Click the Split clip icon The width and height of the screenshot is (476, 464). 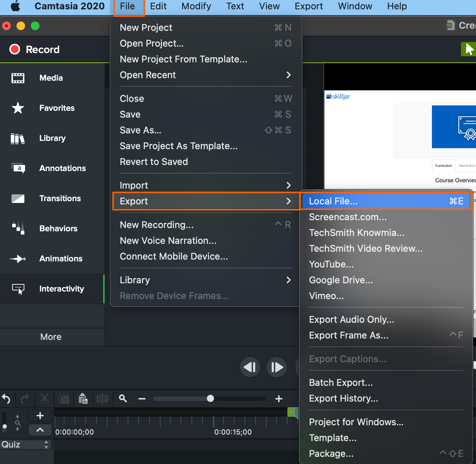click(x=103, y=398)
